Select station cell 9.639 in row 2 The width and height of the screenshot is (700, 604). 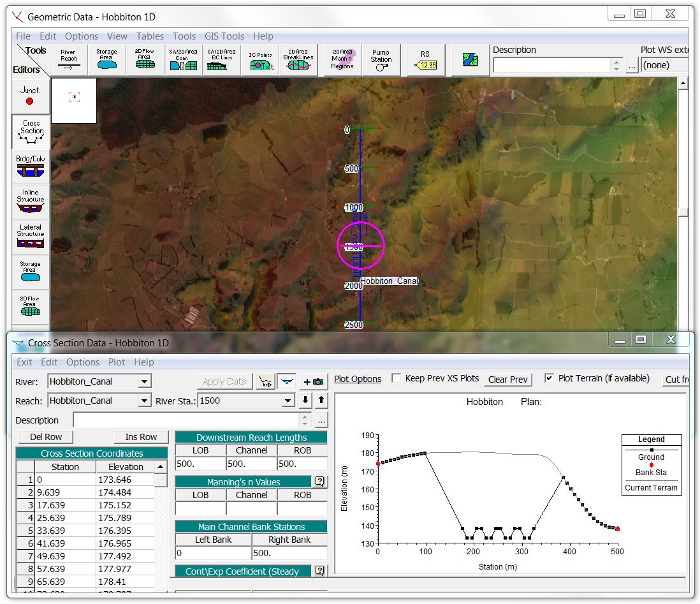point(65,492)
